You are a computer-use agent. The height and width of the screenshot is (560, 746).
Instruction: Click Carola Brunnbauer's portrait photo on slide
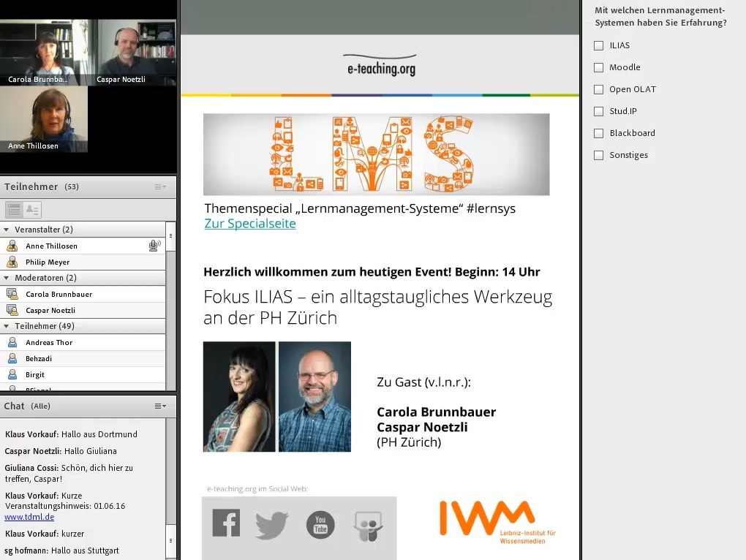(239, 396)
